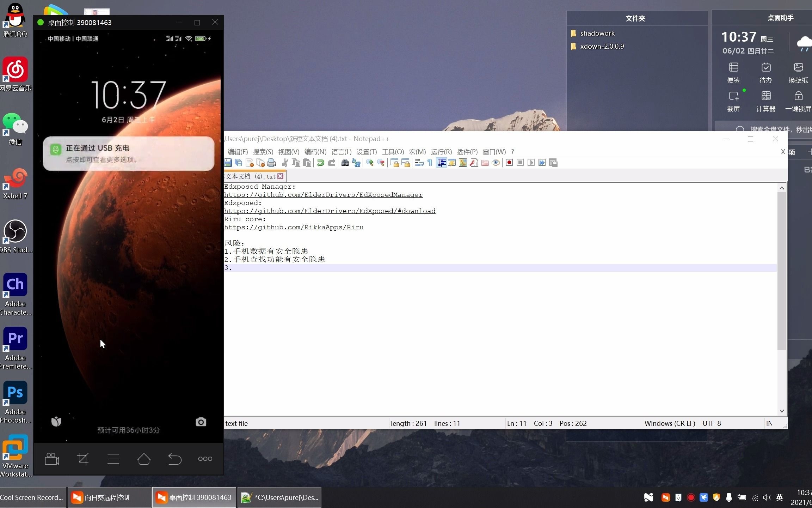Toggle the indent guide toolbar button
The height and width of the screenshot is (508, 812).
(441, 163)
